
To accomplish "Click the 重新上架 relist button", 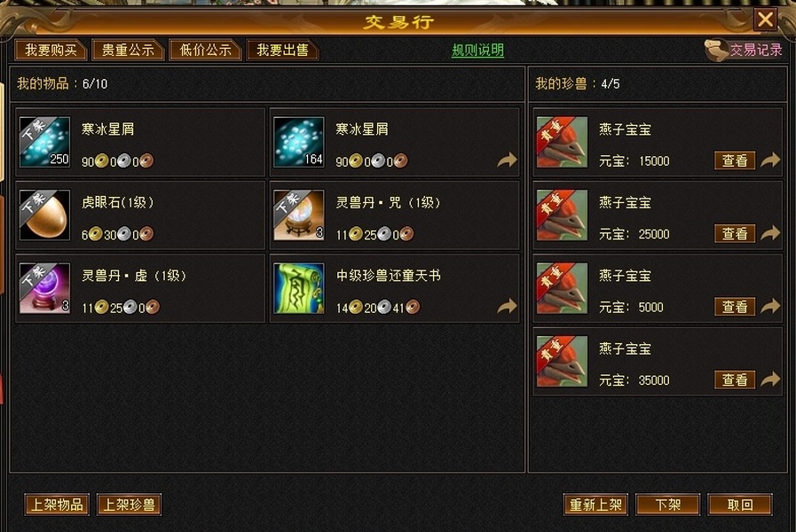I will tap(595, 505).
